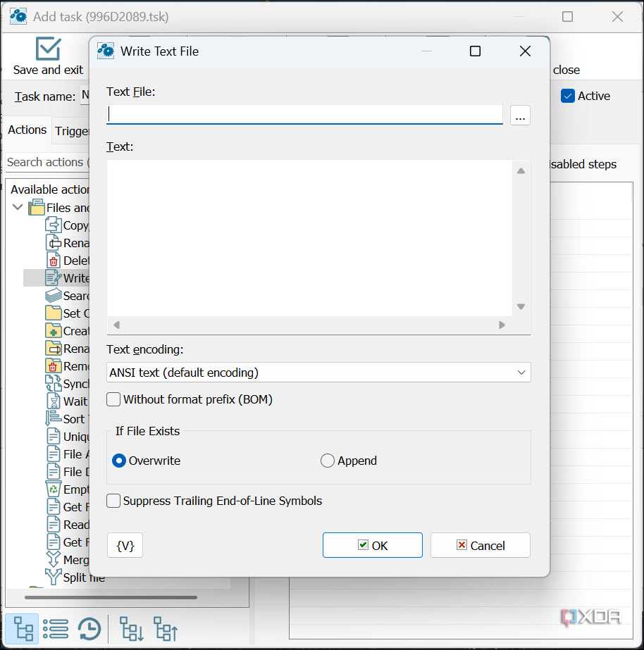Open the Actions tab
The height and width of the screenshot is (650, 644).
coord(27,130)
